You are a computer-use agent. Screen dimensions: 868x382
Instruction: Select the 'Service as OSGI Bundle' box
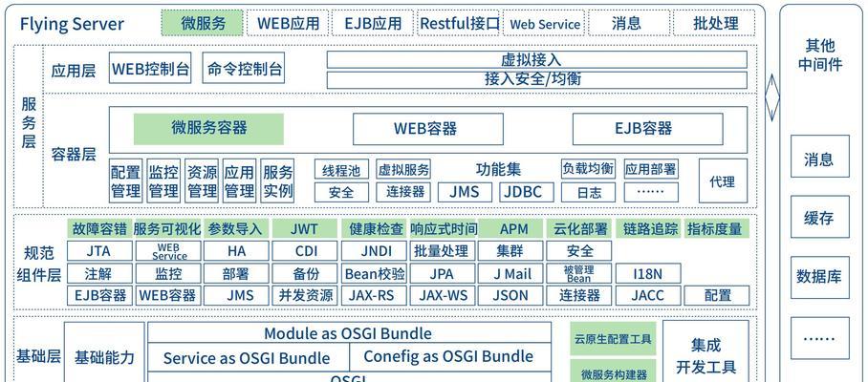[248, 358]
